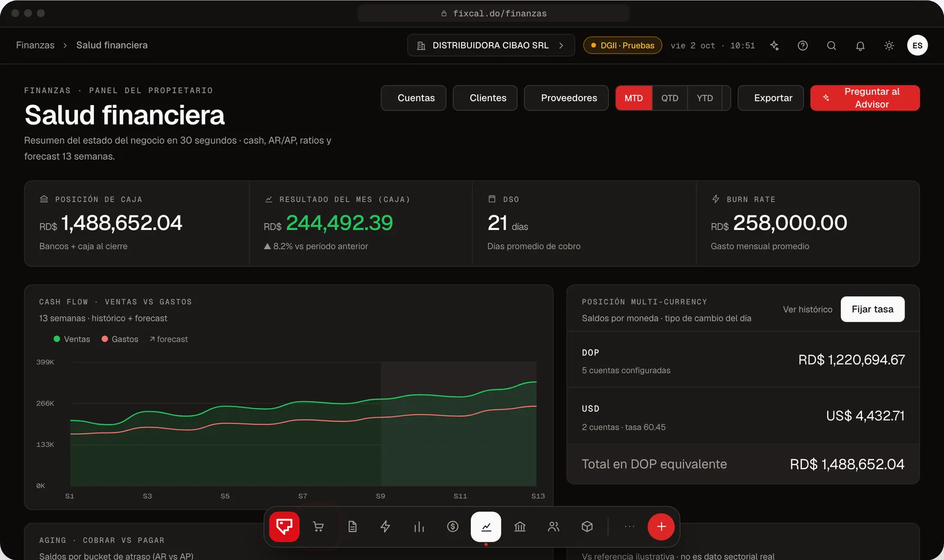Click Preguntar al Advisor button

(865, 98)
